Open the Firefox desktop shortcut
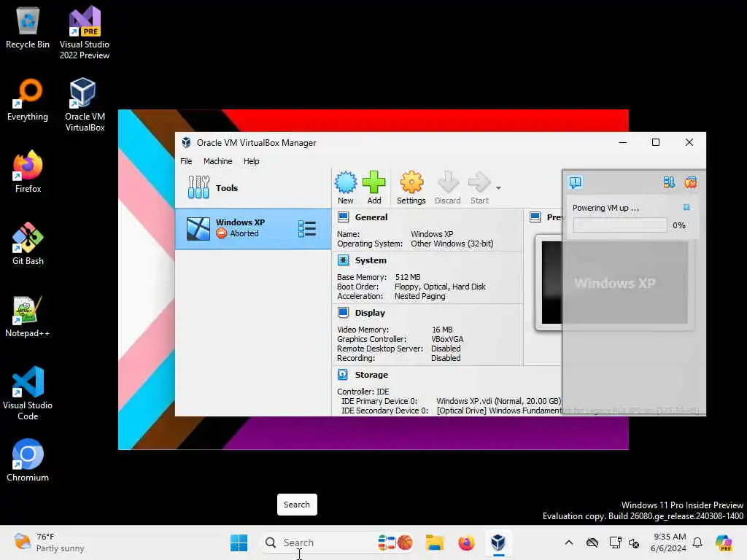The image size is (747, 560). tap(28, 171)
